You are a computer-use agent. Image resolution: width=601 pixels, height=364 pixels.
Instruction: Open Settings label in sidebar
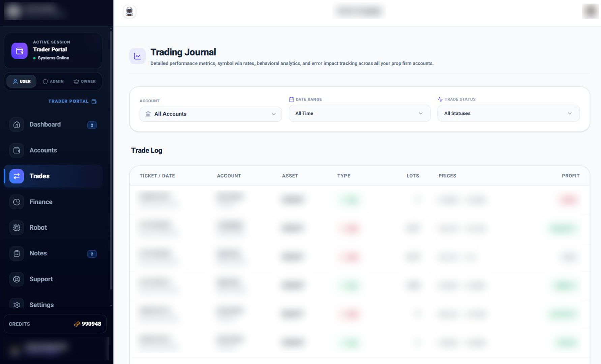pyautogui.click(x=41, y=305)
